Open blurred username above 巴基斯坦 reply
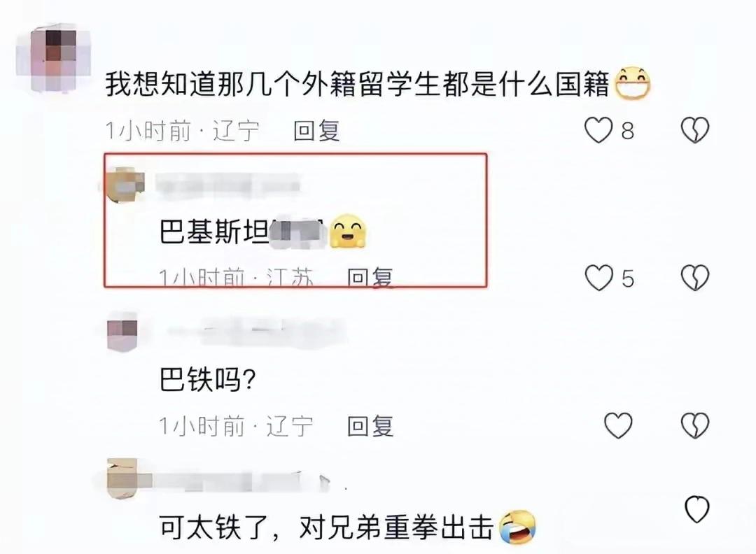 point(228,185)
